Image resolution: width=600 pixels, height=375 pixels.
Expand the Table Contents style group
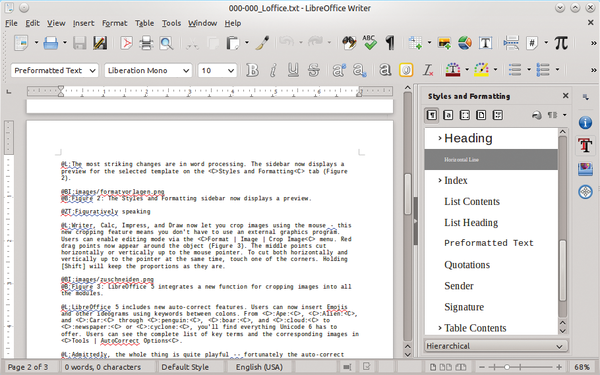pos(440,328)
